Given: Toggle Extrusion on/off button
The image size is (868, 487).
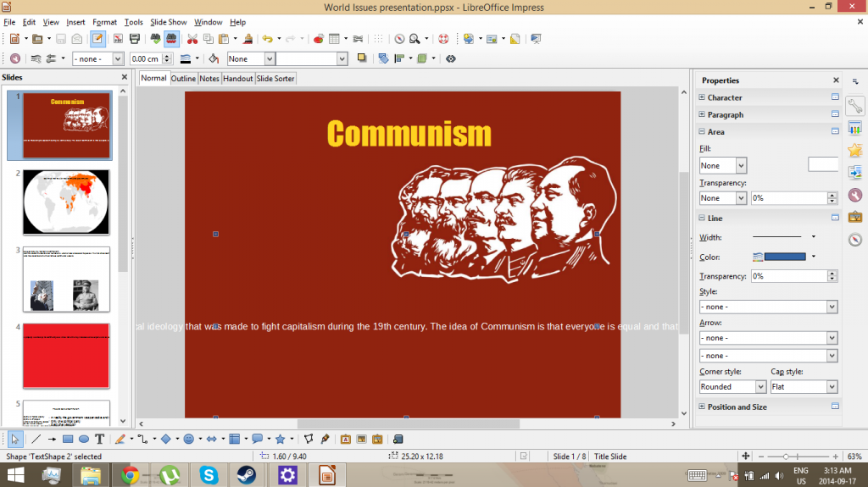Looking at the screenshot, I should point(451,58).
